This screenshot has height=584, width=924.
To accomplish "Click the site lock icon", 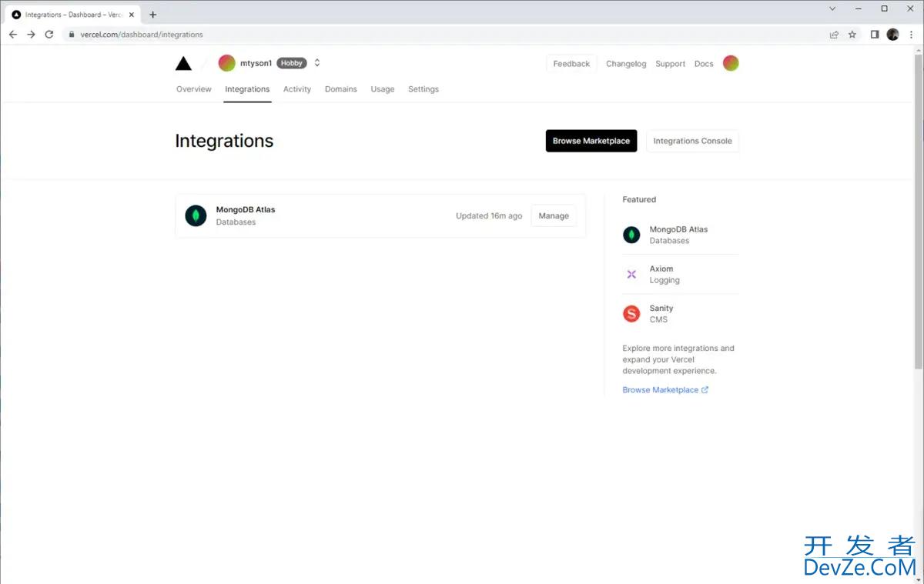I will point(72,35).
